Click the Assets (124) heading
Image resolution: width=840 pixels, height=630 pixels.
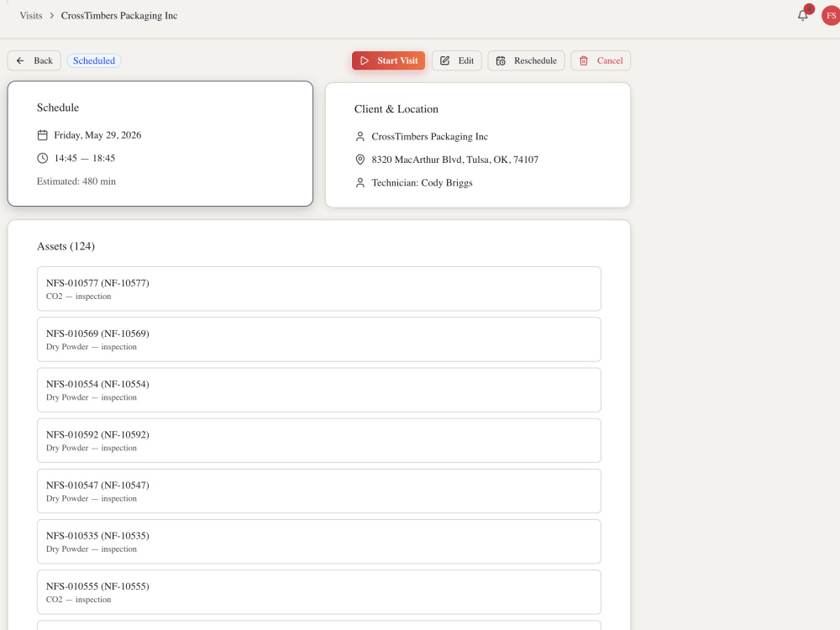coord(66,246)
